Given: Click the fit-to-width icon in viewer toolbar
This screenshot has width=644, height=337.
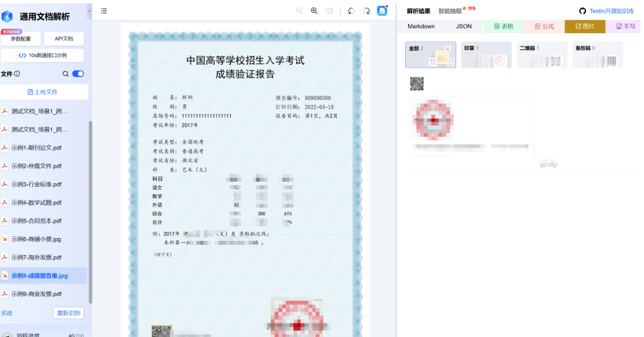Looking at the screenshot, I should (329, 11).
